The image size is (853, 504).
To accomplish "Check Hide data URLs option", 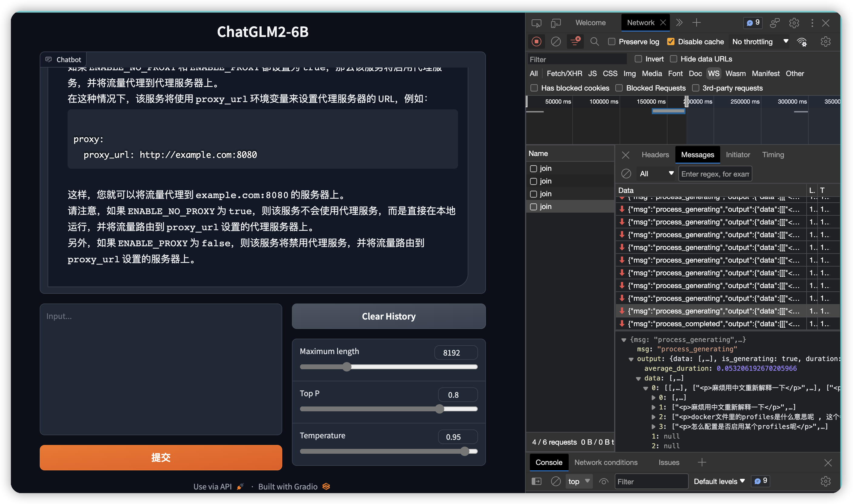I will click(x=674, y=59).
